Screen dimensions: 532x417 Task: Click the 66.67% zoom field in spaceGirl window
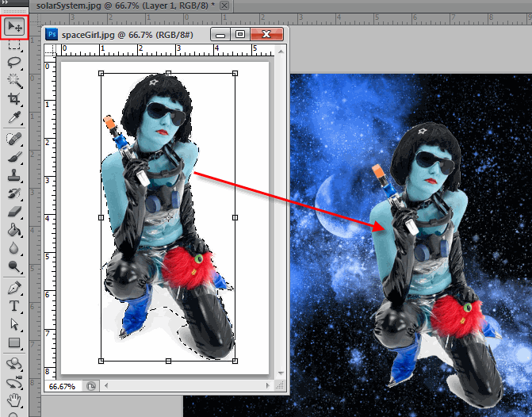coord(62,386)
